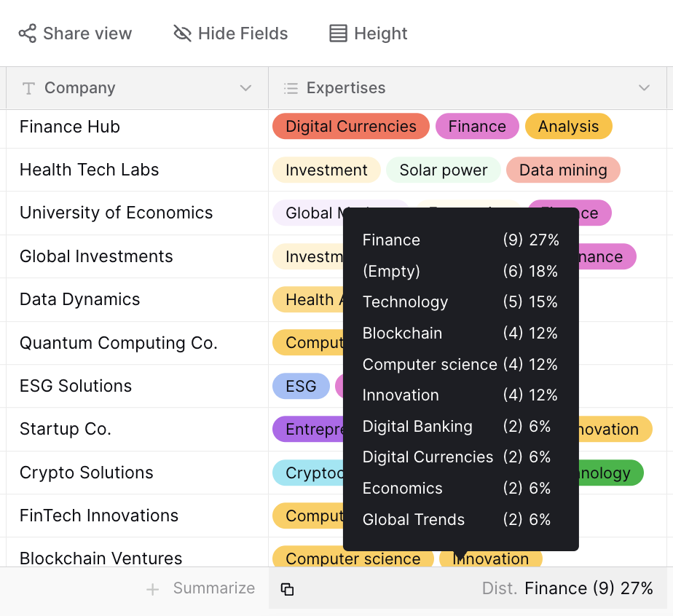Open the Dist. Finance summary selector
The height and width of the screenshot is (616, 673).
[x=567, y=588]
